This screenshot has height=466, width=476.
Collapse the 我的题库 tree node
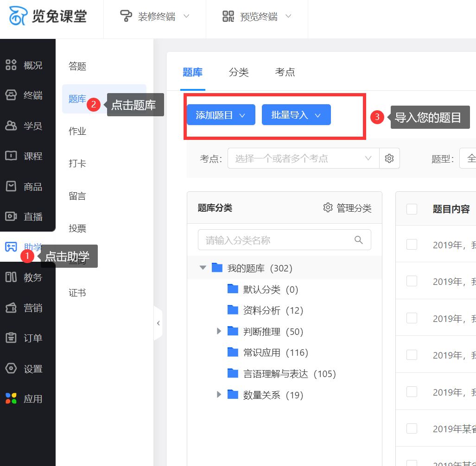[203, 268]
